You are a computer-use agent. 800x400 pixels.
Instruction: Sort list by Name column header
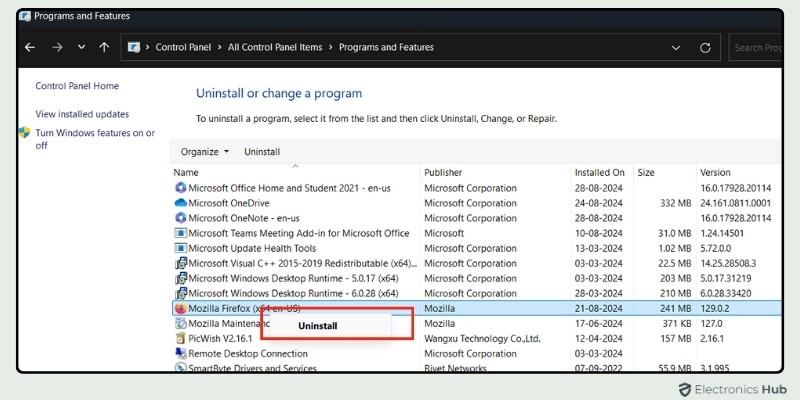pyautogui.click(x=186, y=172)
